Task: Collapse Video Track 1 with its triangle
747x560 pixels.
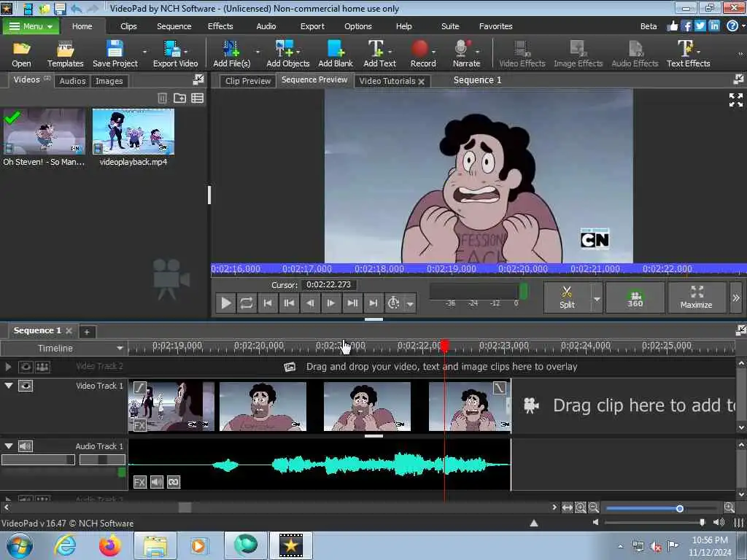Action: [9, 385]
